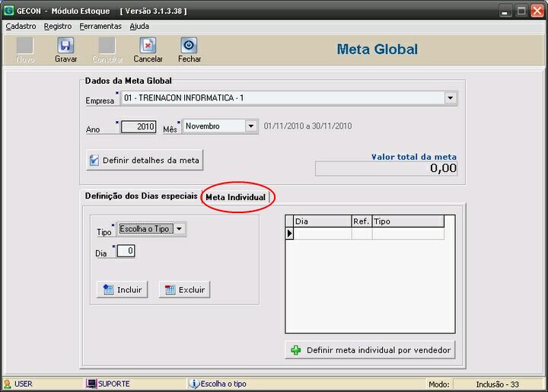548x392 pixels.
Task: Maximize the GECON window
Action: click(x=521, y=11)
